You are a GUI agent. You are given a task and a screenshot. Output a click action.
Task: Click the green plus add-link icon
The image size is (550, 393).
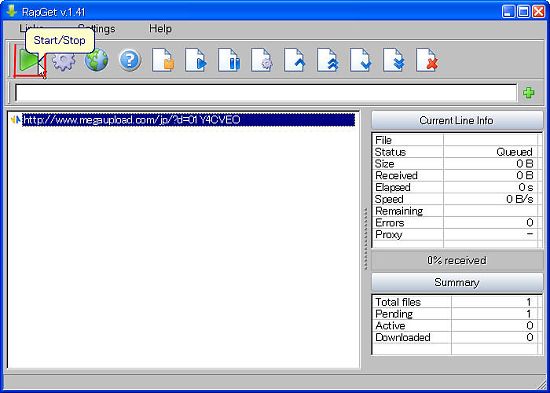click(529, 93)
